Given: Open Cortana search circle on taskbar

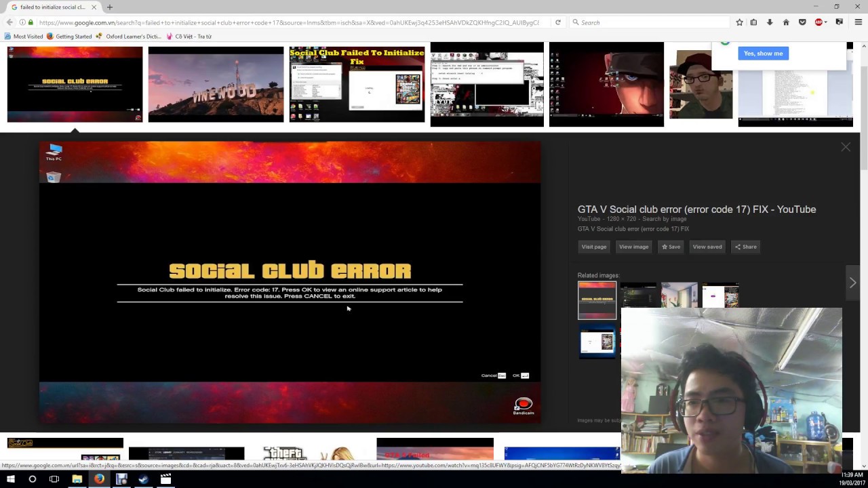Looking at the screenshot, I should point(32,479).
